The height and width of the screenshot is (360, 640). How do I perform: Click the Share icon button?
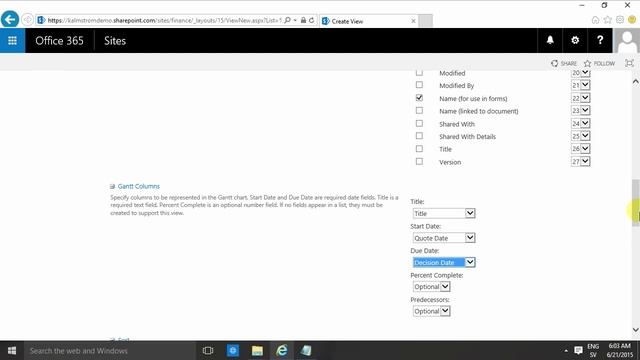(x=564, y=63)
